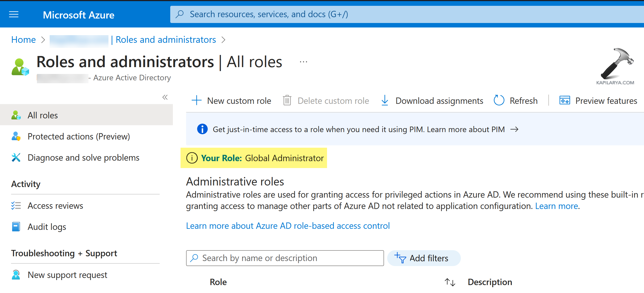The width and height of the screenshot is (644, 293).
Task: Sort the roles by Role column arrows
Action: [450, 282]
